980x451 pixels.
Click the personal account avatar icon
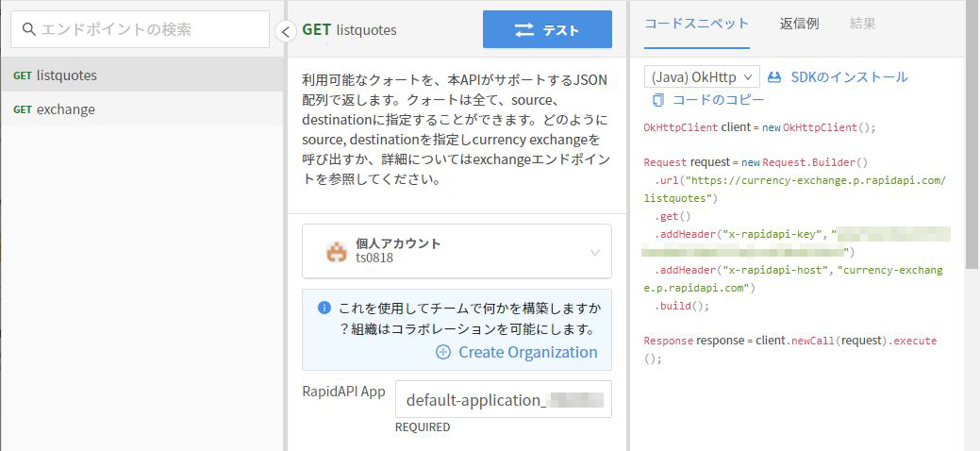pos(336,251)
